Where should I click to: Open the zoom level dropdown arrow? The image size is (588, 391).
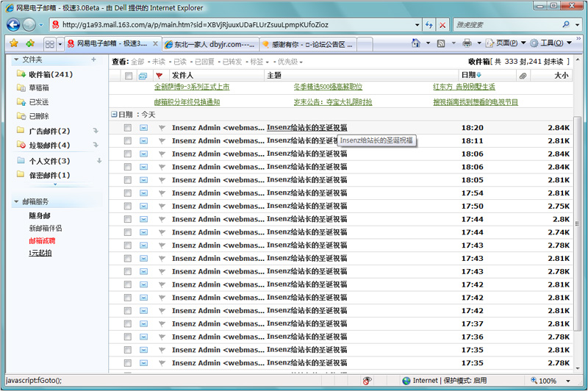[x=568, y=381]
